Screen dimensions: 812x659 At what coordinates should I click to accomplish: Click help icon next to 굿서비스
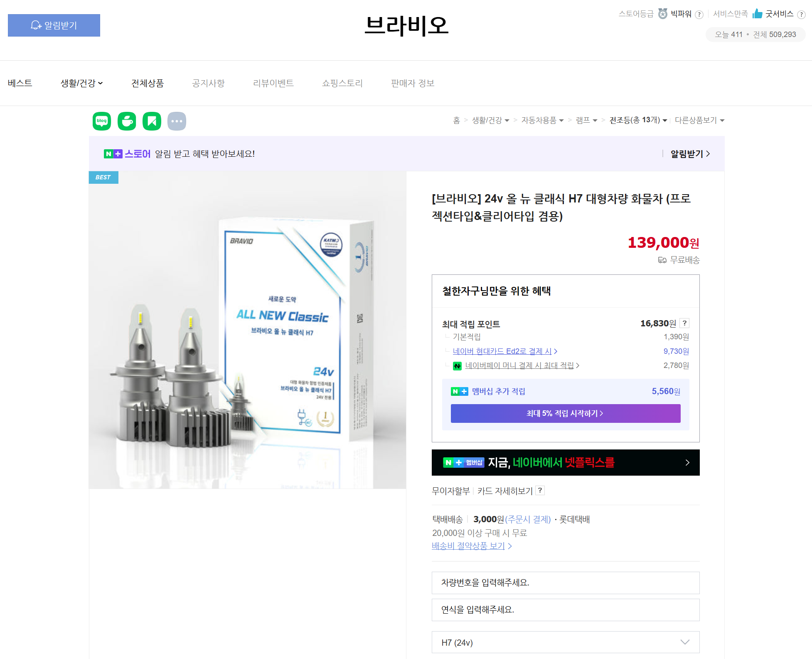tap(802, 15)
